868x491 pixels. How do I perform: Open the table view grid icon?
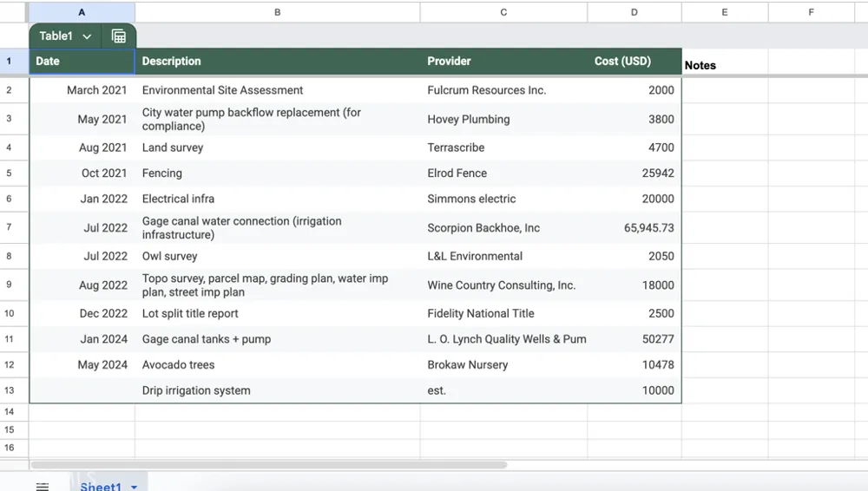coord(118,36)
